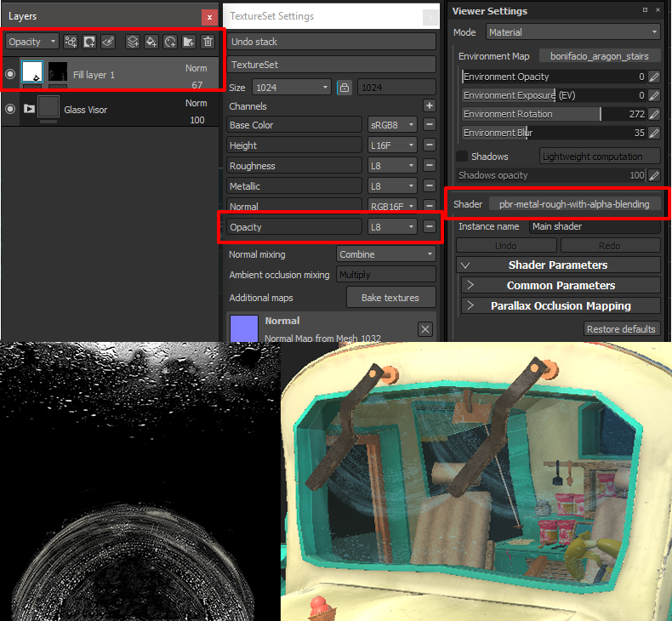Remove the Height channel
The image size is (672, 621).
pos(430,145)
